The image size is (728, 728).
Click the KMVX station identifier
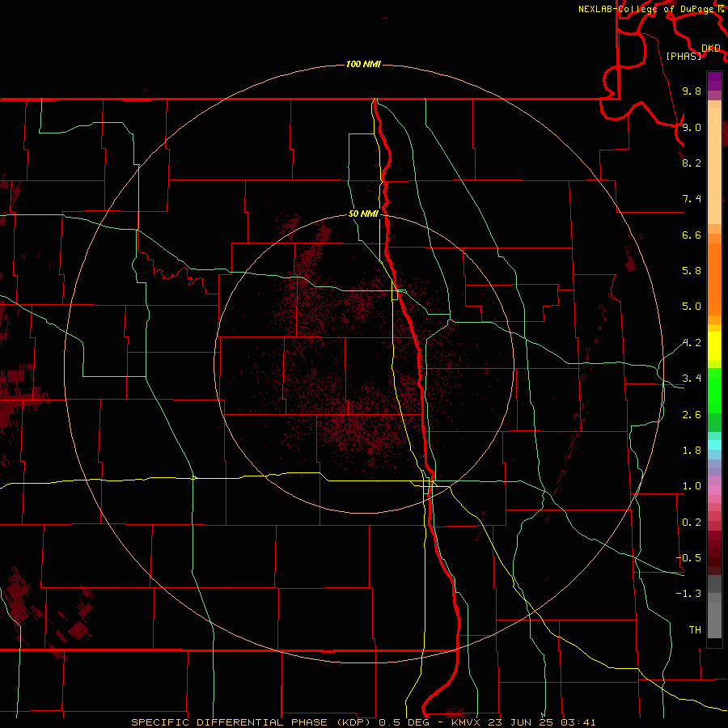click(467, 722)
